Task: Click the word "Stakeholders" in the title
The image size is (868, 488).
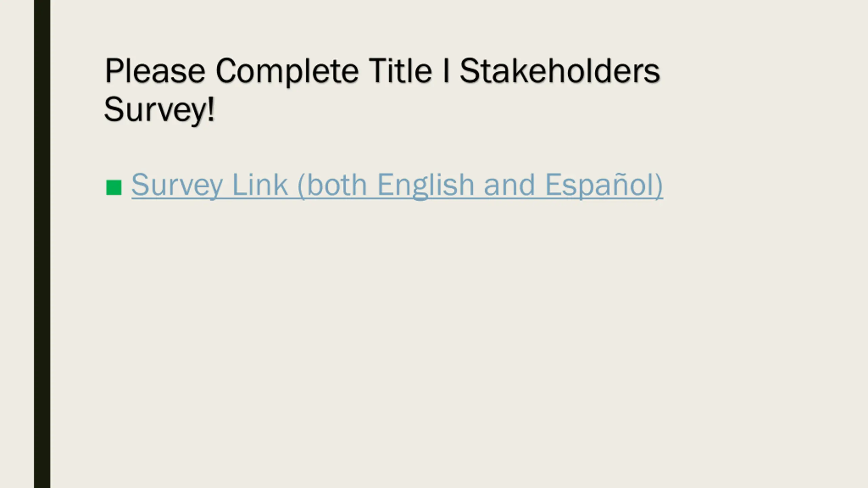Action: tap(560, 70)
